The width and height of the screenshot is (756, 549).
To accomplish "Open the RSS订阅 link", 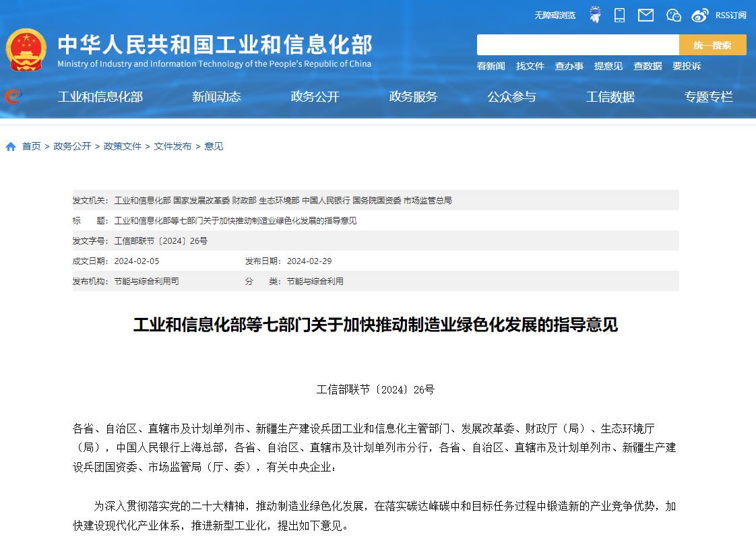I will pyautogui.click(x=730, y=15).
